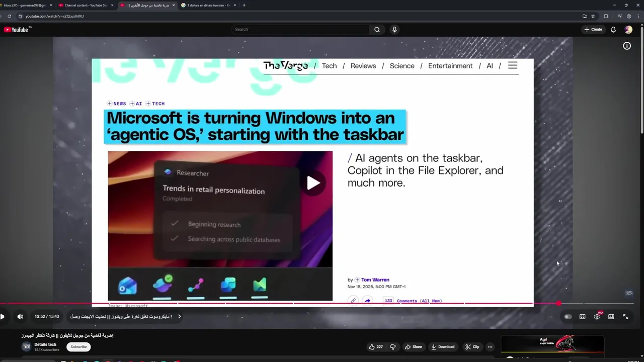The height and width of the screenshot is (362, 644).
Task: Open the Details tech channel name
Action: point(45,344)
